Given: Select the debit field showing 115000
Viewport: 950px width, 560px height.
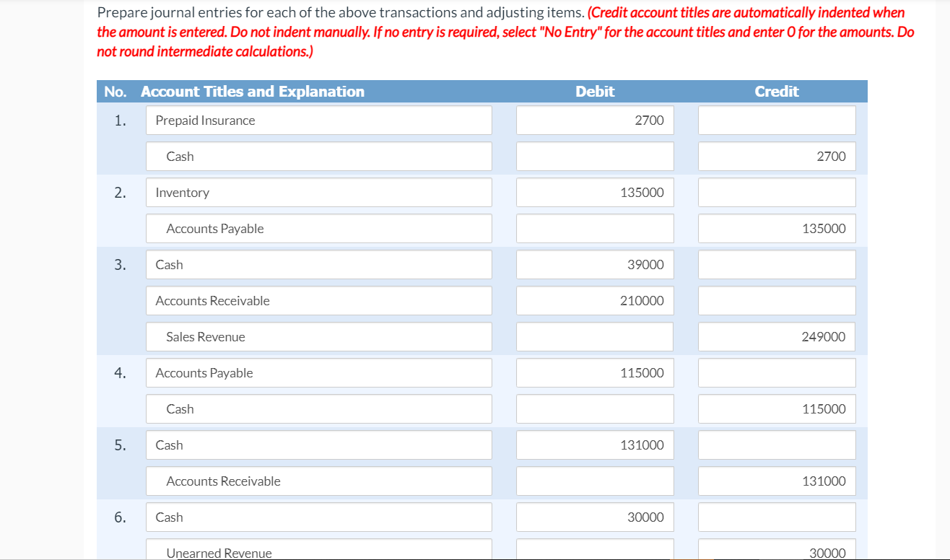Looking at the screenshot, I should [x=595, y=373].
